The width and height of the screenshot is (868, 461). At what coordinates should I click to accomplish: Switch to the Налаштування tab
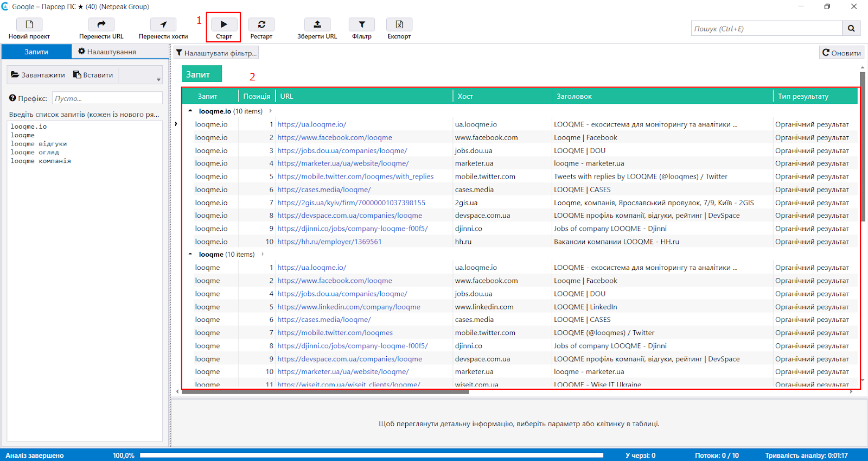[107, 52]
